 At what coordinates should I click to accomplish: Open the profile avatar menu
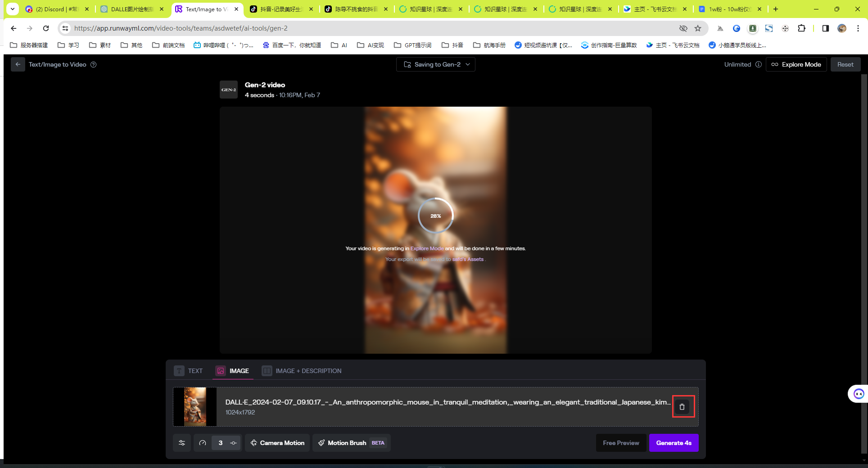pyautogui.click(x=842, y=28)
